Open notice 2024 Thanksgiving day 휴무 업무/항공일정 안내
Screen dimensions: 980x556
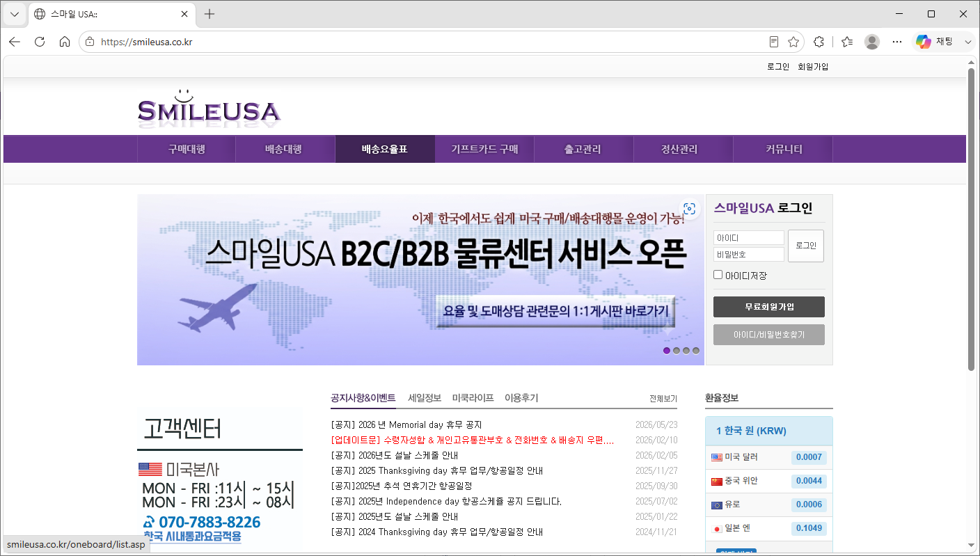(x=437, y=532)
